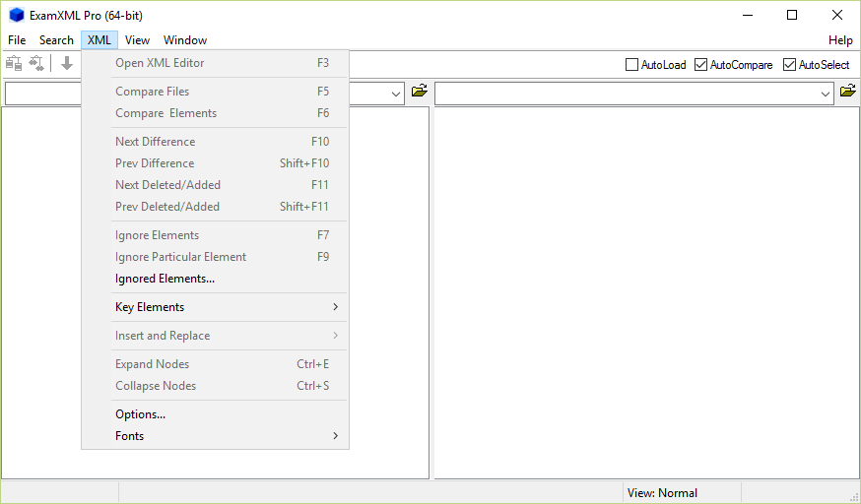The image size is (861, 504).
Task: Expand the Fonts submenu
Action: [215, 436]
